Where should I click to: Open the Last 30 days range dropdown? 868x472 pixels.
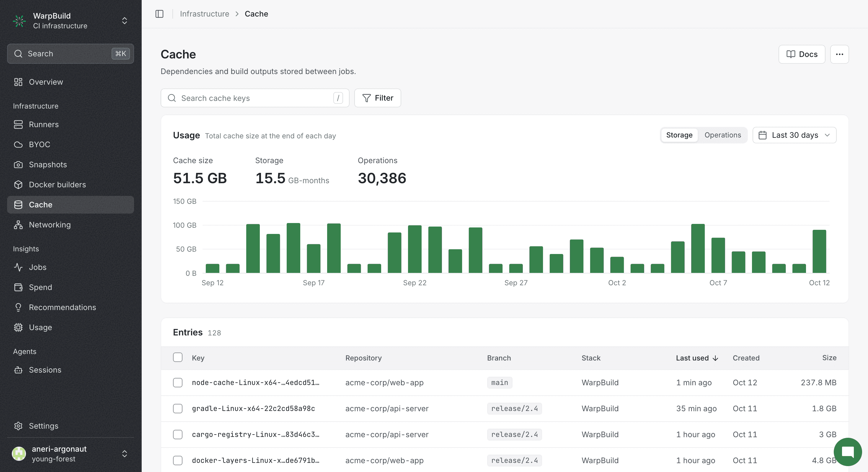point(794,135)
